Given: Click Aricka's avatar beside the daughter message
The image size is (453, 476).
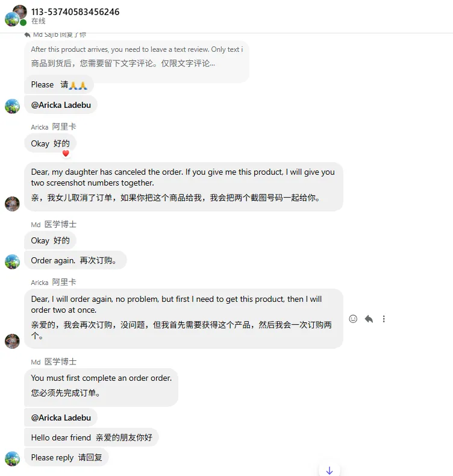Looking at the screenshot, I should click(12, 204).
